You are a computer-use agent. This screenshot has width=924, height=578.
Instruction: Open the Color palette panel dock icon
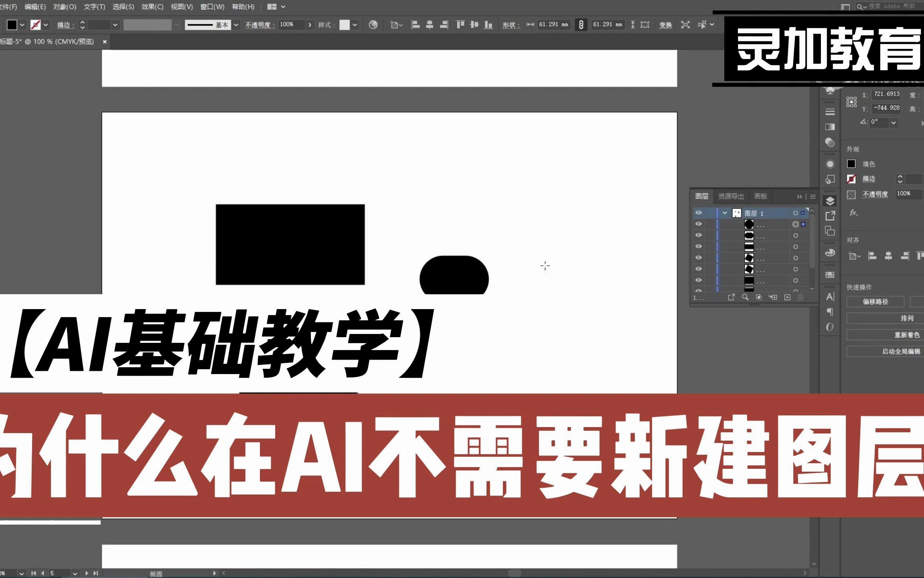[830, 253]
